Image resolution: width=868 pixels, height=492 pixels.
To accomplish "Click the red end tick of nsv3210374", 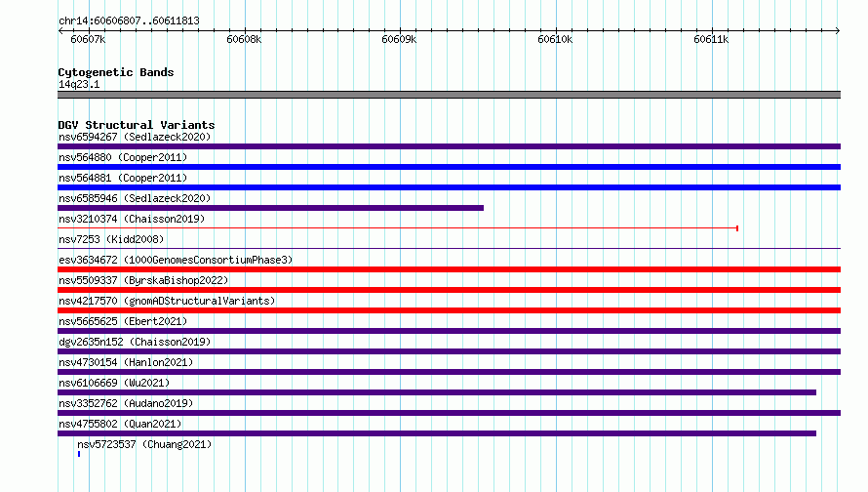I will (x=737, y=228).
